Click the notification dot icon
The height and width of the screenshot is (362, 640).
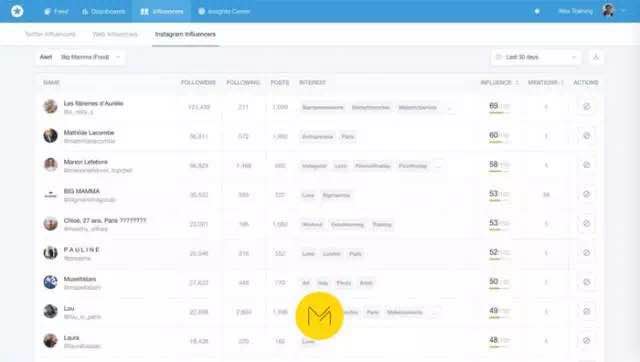tap(537, 11)
